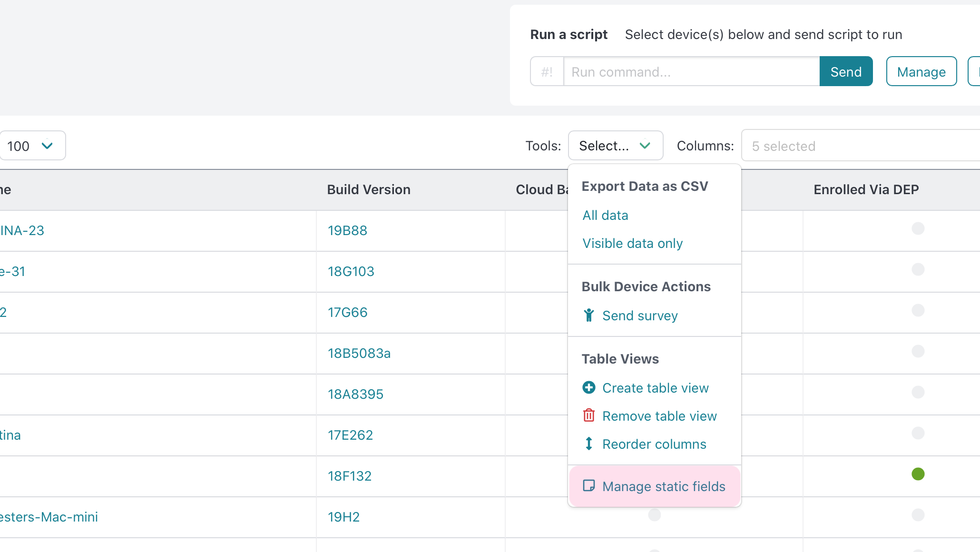
Task: Click the plus icon for Create table view
Action: click(589, 387)
